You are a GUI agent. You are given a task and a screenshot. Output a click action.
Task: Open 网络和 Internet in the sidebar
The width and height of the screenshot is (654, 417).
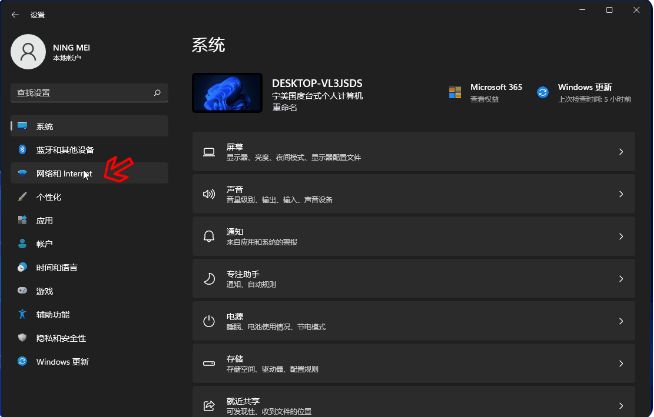pyautogui.click(x=64, y=173)
